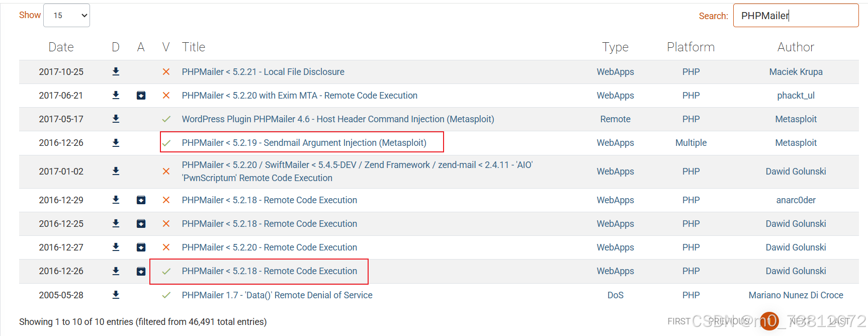Click unverified X mark on 5.2.20 Remote Code Execution row
This screenshot has width=868, height=336.
point(166,247)
